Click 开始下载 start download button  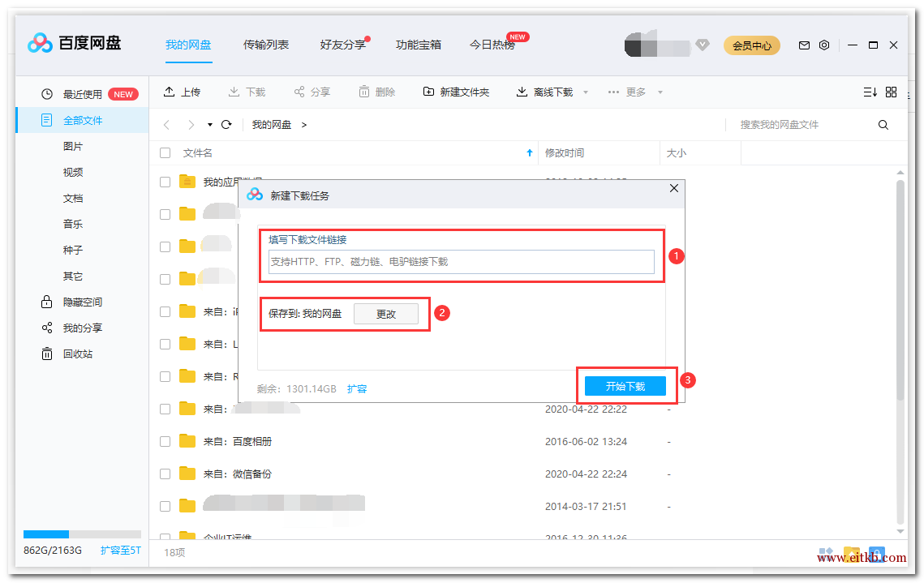625,386
